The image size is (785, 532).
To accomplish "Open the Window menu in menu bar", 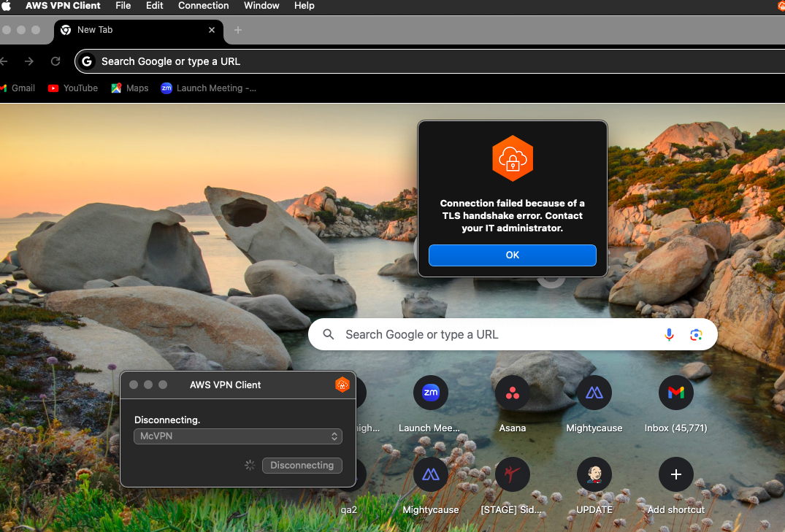I will pyautogui.click(x=261, y=6).
